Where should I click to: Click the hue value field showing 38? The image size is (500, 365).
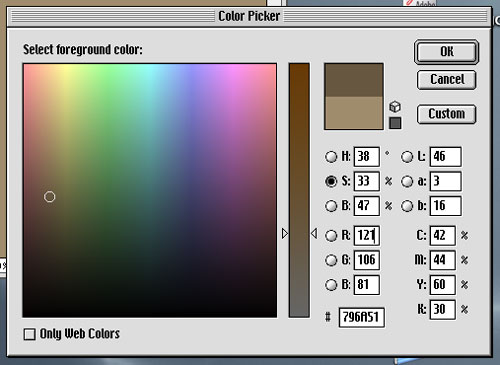(x=367, y=156)
